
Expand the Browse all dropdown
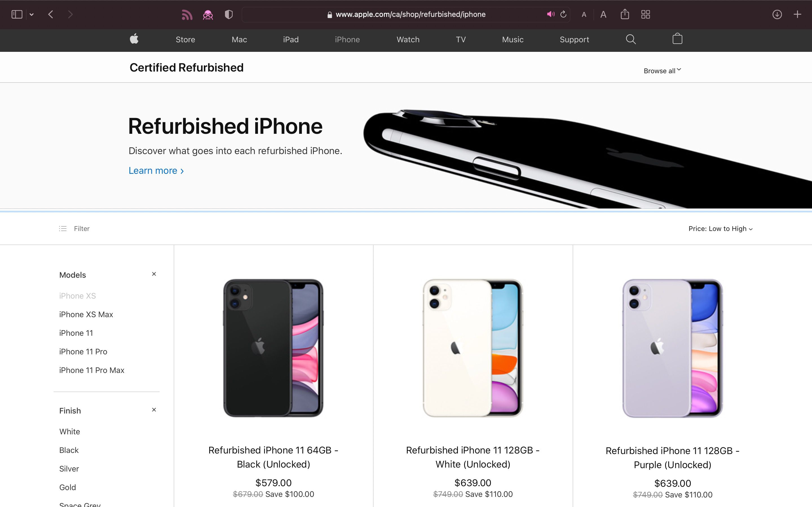pyautogui.click(x=662, y=71)
